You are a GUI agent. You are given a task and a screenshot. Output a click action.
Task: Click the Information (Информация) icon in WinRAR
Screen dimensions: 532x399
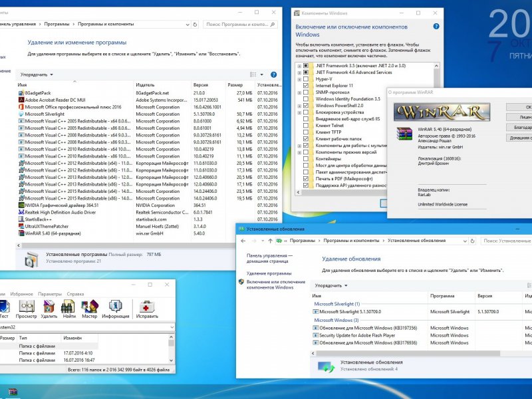(115, 309)
